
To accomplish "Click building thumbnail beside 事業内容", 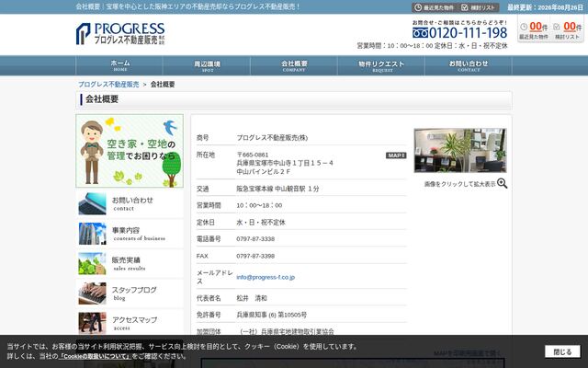I will (92, 234).
